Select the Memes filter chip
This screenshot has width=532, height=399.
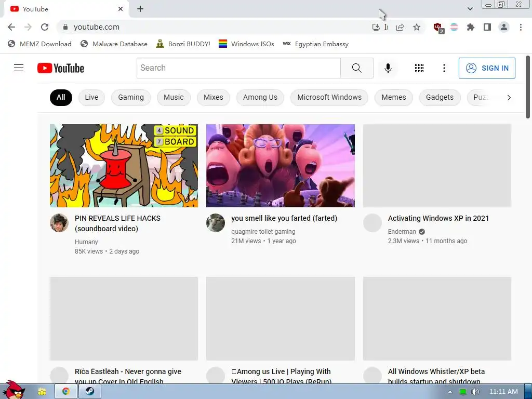pyautogui.click(x=394, y=97)
